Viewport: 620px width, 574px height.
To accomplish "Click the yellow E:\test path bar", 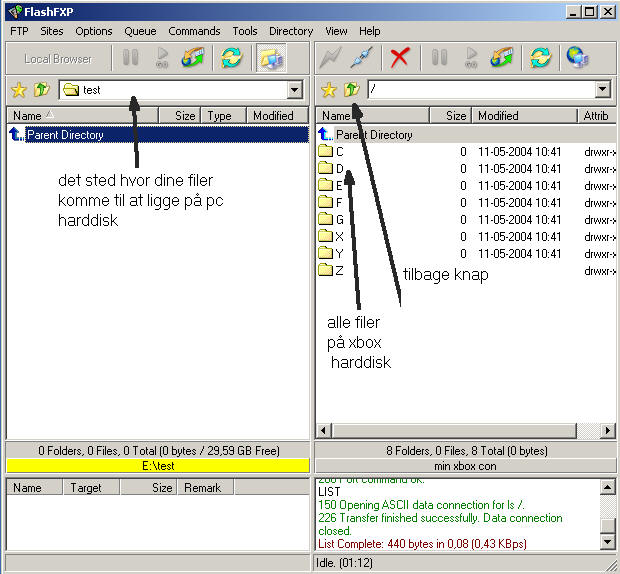I will click(x=158, y=466).
